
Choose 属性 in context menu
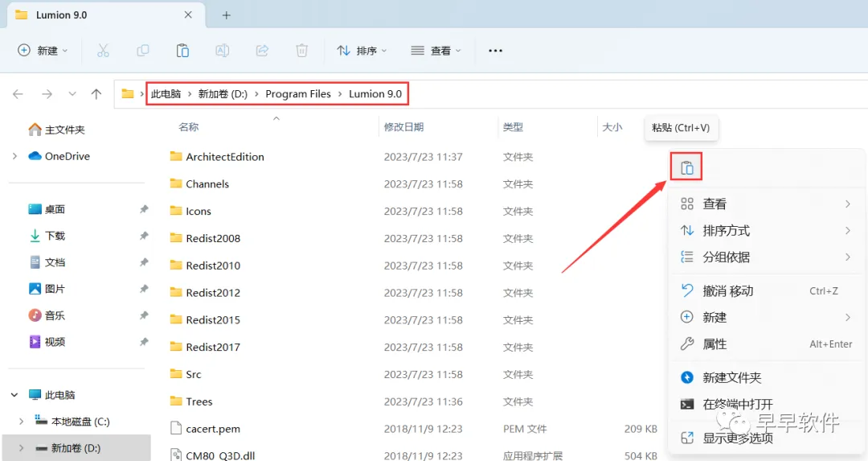(766, 344)
